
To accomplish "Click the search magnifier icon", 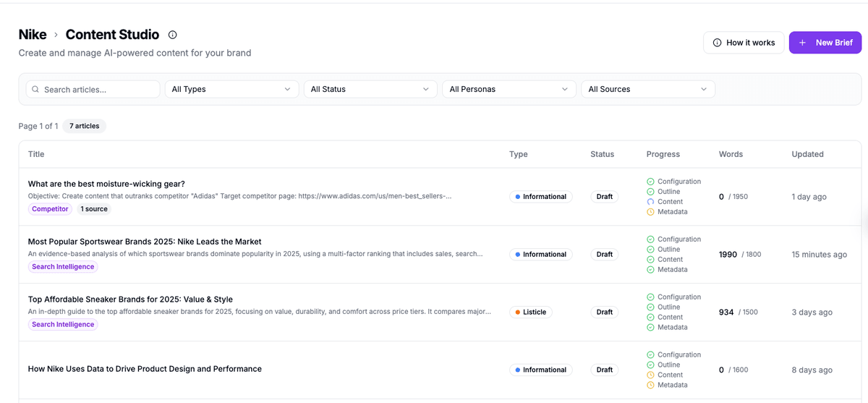I will coord(35,90).
